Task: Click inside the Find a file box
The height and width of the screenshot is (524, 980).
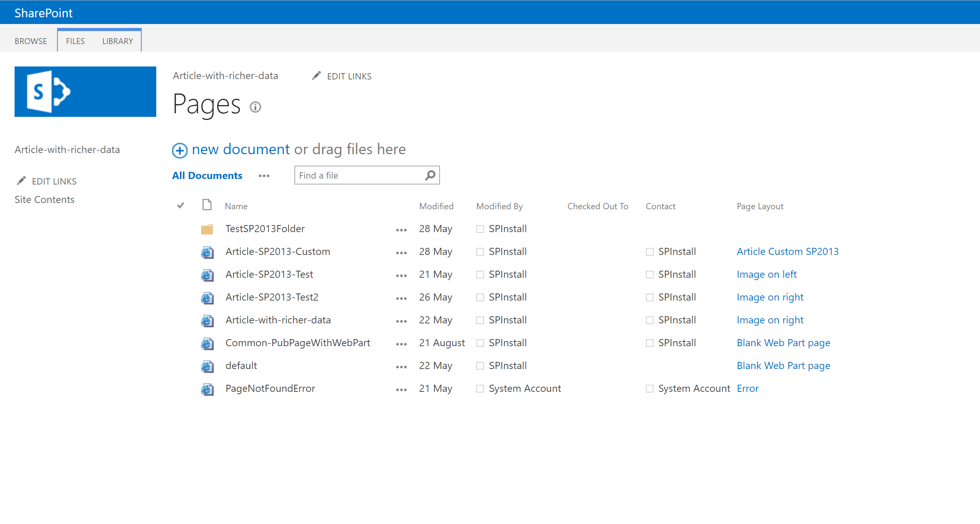Action: [354, 175]
